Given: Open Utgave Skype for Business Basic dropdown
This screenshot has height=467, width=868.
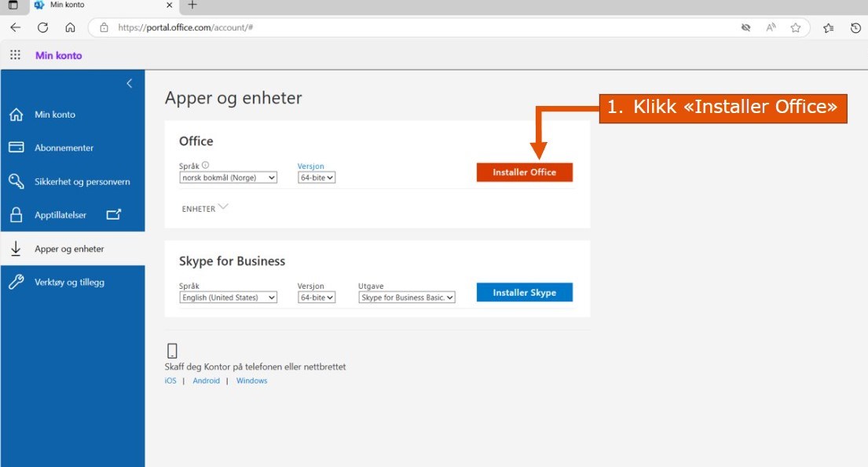Looking at the screenshot, I should [407, 297].
